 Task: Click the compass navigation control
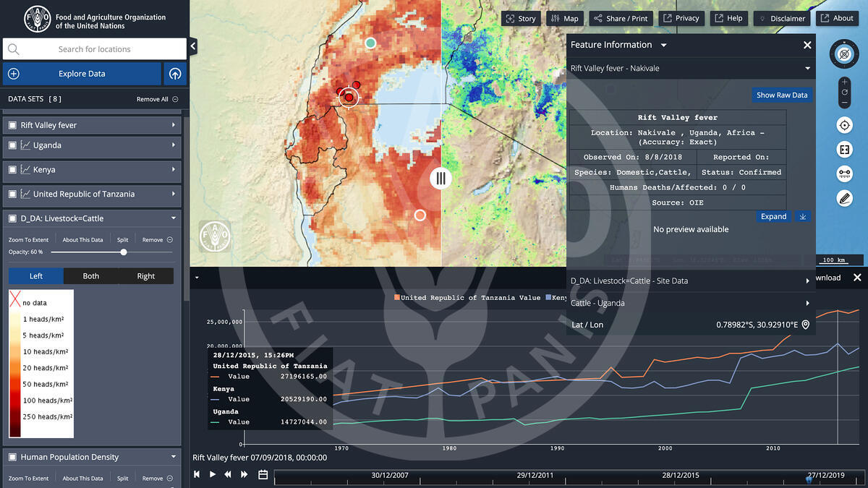(x=844, y=53)
